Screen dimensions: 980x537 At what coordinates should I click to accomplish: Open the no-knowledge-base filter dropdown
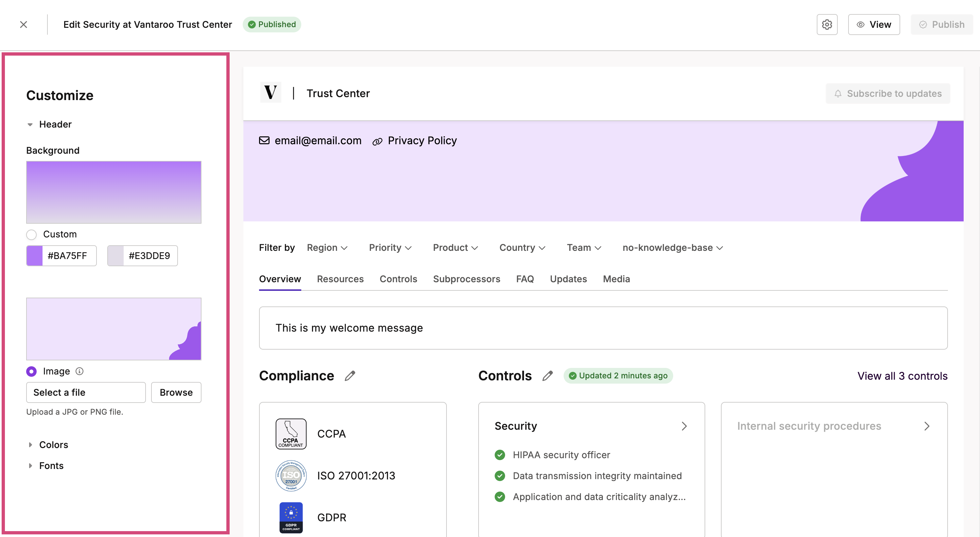tap(672, 248)
